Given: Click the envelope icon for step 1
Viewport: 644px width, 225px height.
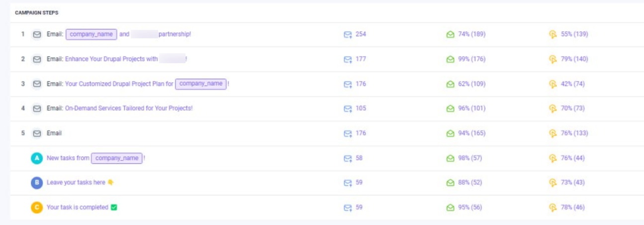Looking at the screenshot, I should click(x=37, y=34).
